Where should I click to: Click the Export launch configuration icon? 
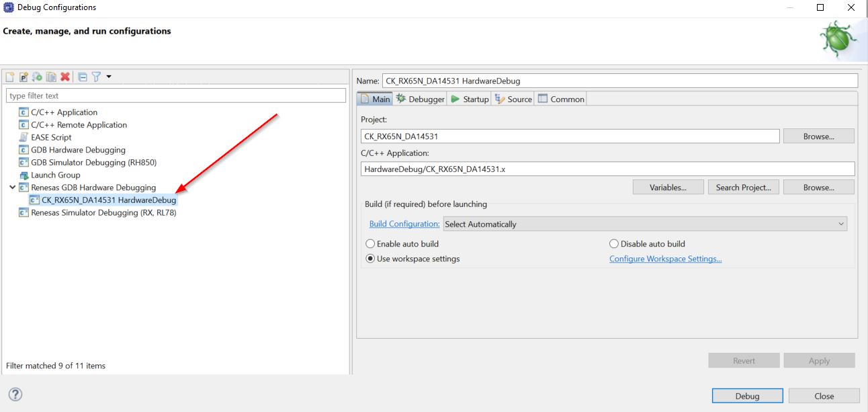click(x=38, y=77)
